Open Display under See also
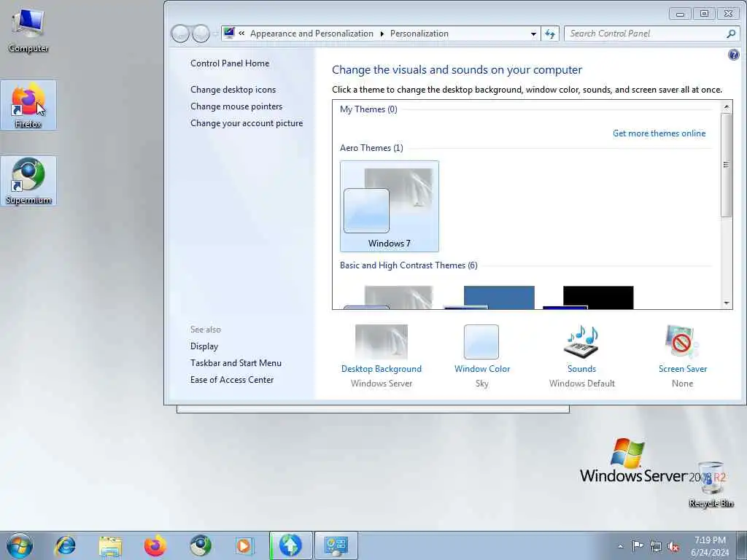This screenshot has width=747, height=560. pyautogui.click(x=204, y=346)
